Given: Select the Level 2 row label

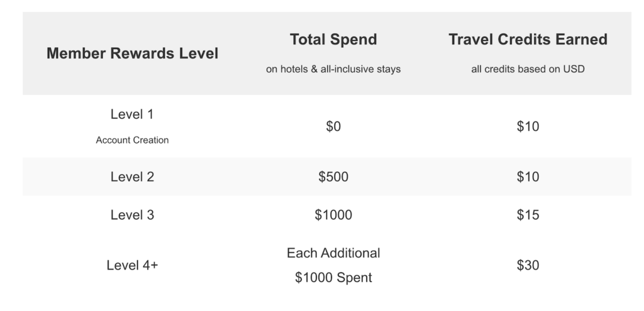Looking at the screenshot, I should [132, 177].
